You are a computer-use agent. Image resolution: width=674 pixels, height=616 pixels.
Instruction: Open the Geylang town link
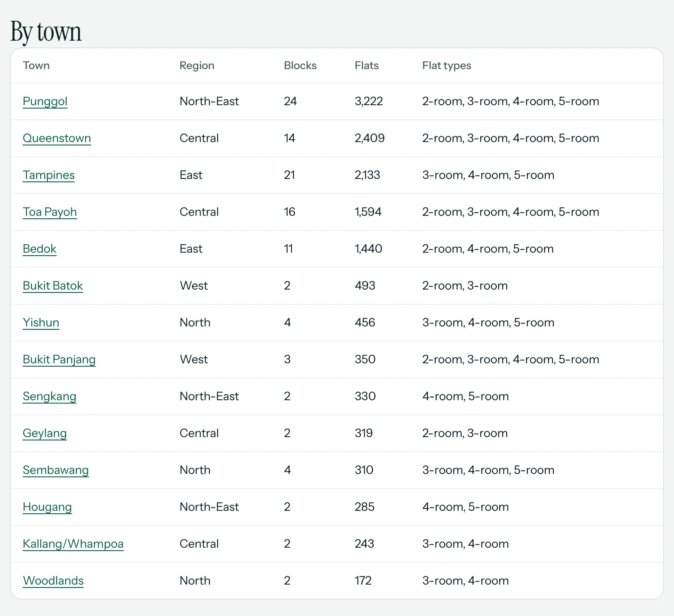click(44, 433)
